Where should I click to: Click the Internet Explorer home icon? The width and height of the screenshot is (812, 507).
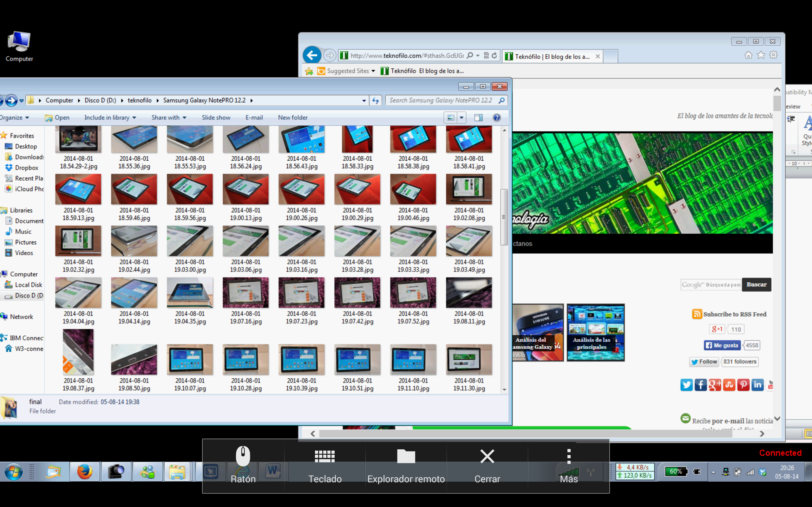(748, 55)
